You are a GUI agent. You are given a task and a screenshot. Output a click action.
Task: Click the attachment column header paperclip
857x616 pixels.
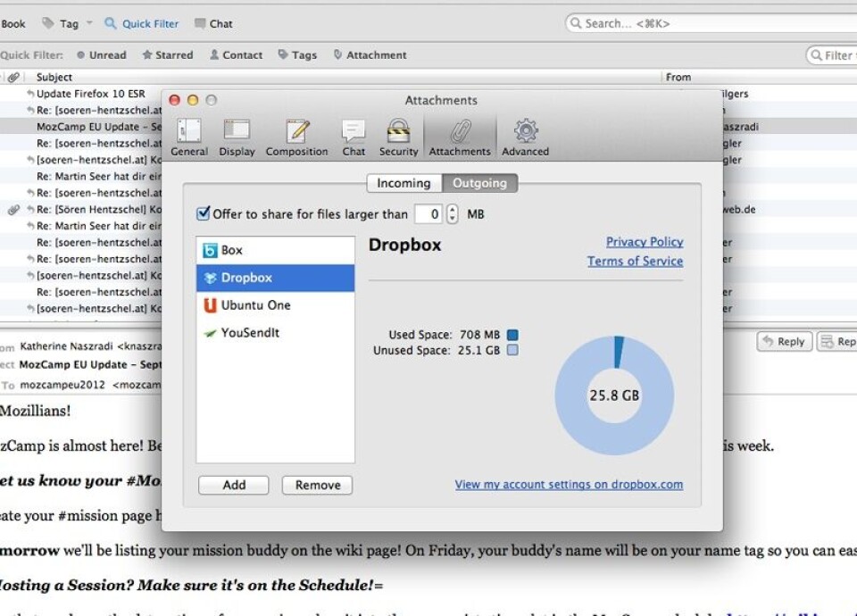tap(13, 77)
